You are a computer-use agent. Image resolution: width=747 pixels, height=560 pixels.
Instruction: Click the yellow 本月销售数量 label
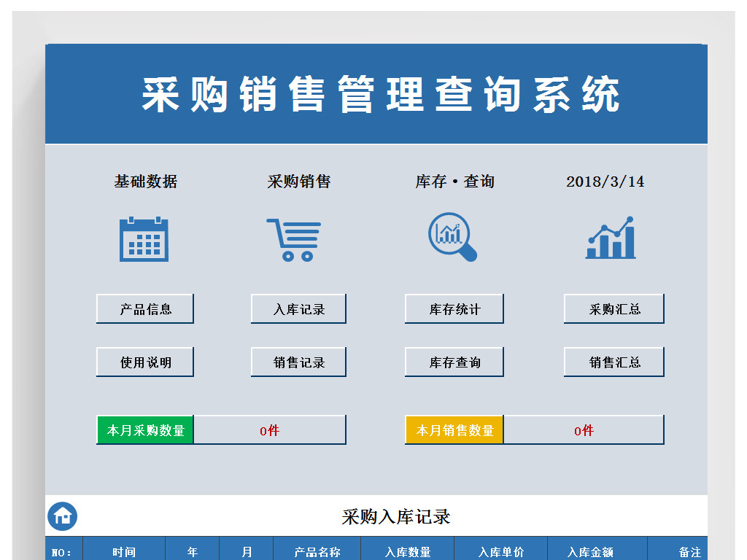[x=454, y=429]
